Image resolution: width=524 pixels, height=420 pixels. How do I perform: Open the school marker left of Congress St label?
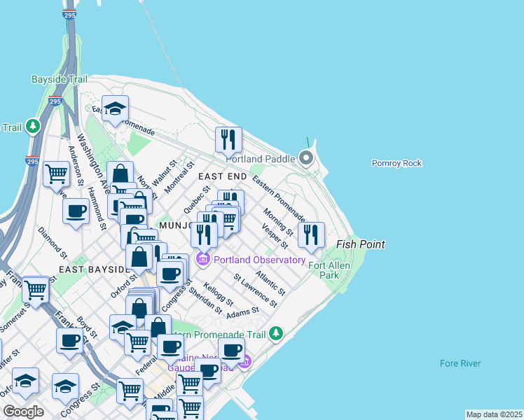point(66,387)
